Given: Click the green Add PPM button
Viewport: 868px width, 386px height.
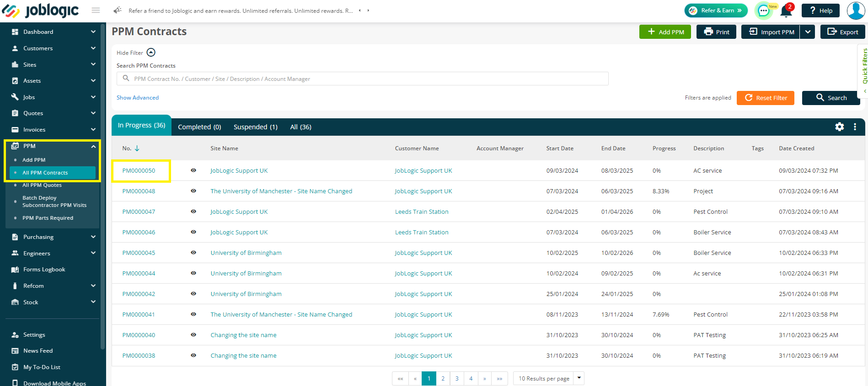Looking at the screenshot, I should point(665,32).
